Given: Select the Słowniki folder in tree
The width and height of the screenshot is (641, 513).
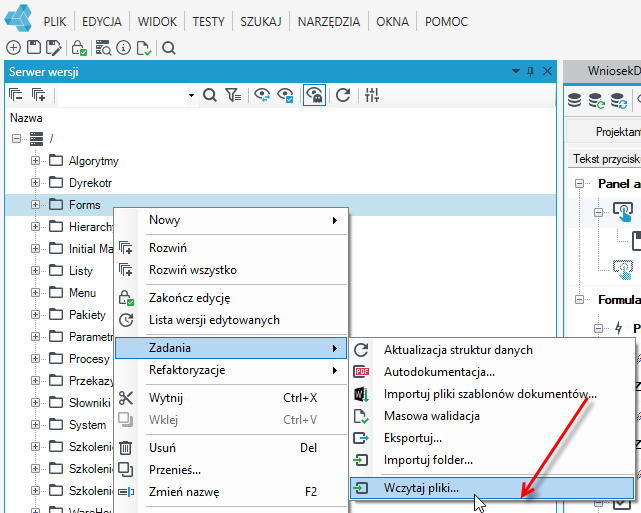Looking at the screenshot, I should pyautogui.click(x=90, y=403).
